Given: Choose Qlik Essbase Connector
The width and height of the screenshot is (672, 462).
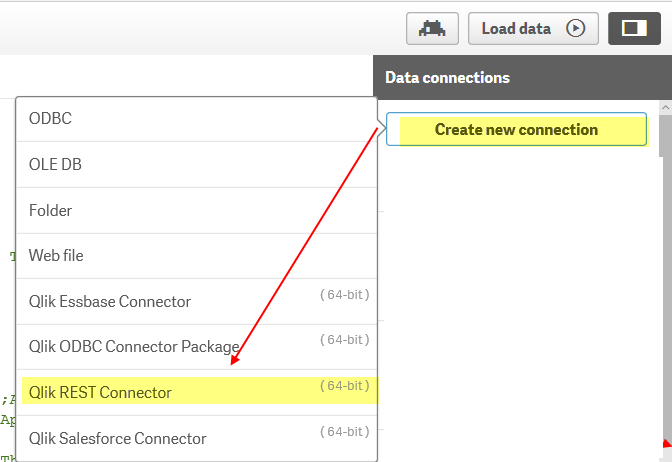Looking at the screenshot, I should (110, 301).
